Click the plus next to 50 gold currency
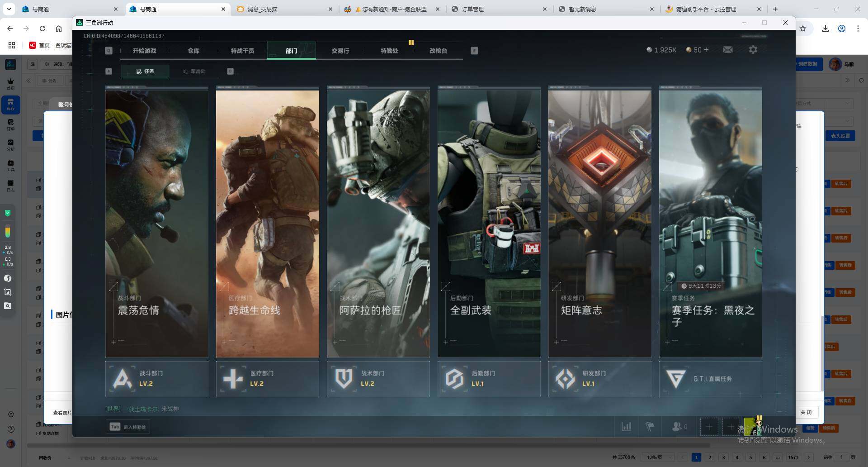 coord(706,50)
